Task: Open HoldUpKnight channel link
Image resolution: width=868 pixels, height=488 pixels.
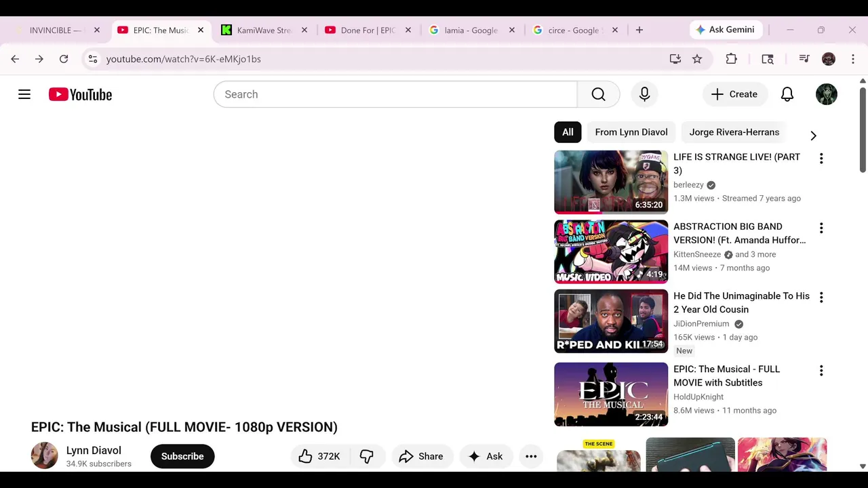Action: tap(698, 396)
